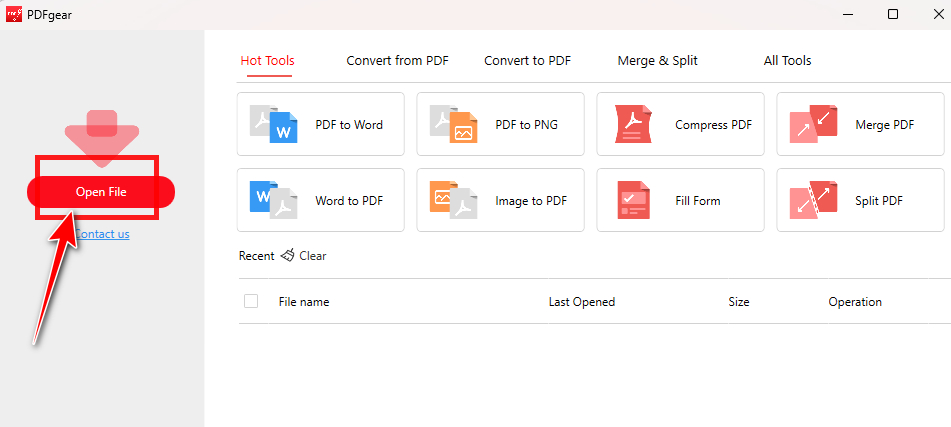Click the Recent label above the file list
The height and width of the screenshot is (427, 951).
coord(257,256)
